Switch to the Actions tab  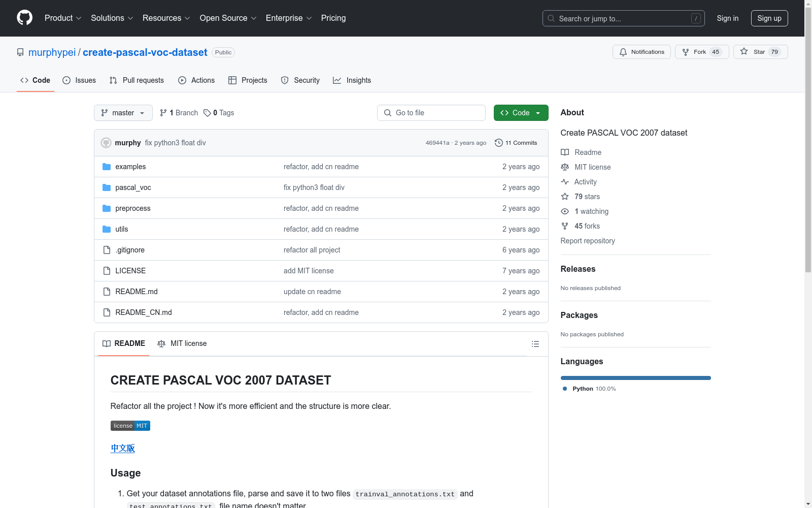(196, 80)
